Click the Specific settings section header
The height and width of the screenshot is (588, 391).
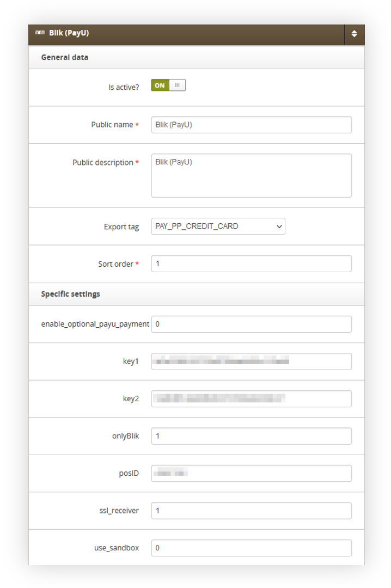point(196,294)
